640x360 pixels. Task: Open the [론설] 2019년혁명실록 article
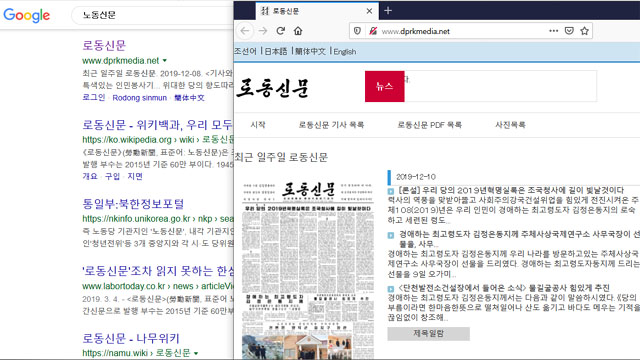511,190
